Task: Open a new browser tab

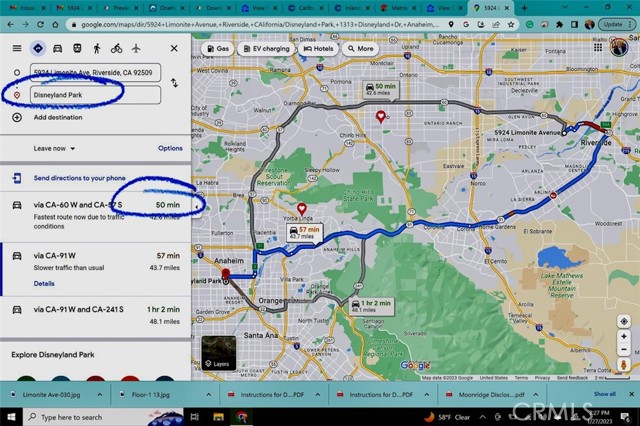Action: click(x=524, y=8)
